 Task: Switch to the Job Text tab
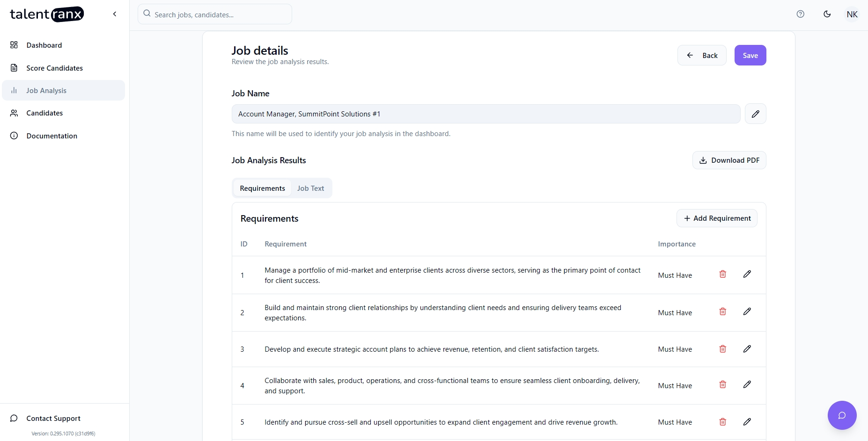click(310, 188)
